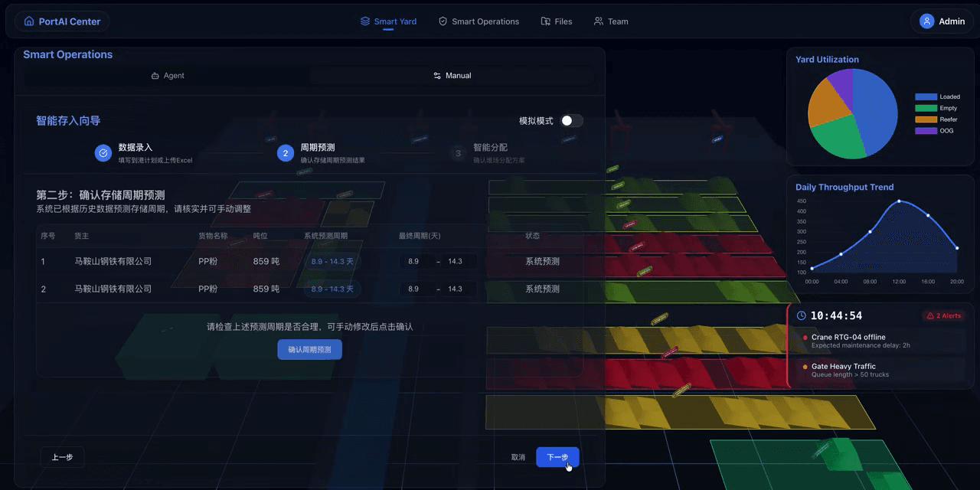The image size is (980, 490).
Task: Edit row 2 maximum cycle field 14.3
Action: pyautogui.click(x=456, y=289)
